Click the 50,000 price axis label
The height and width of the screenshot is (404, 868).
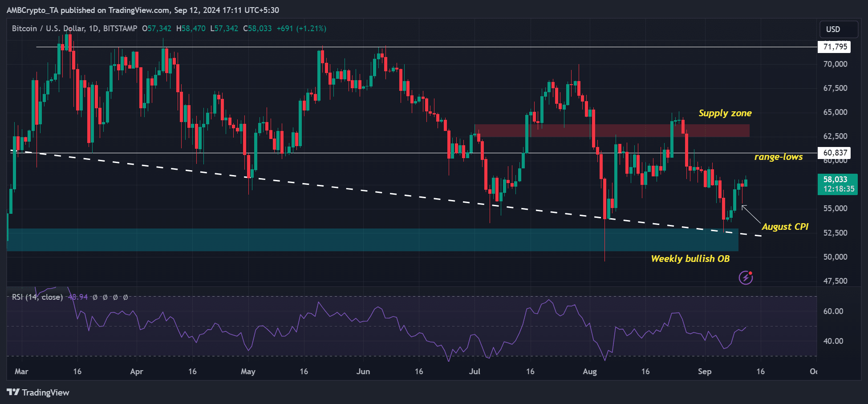pos(836,257)
